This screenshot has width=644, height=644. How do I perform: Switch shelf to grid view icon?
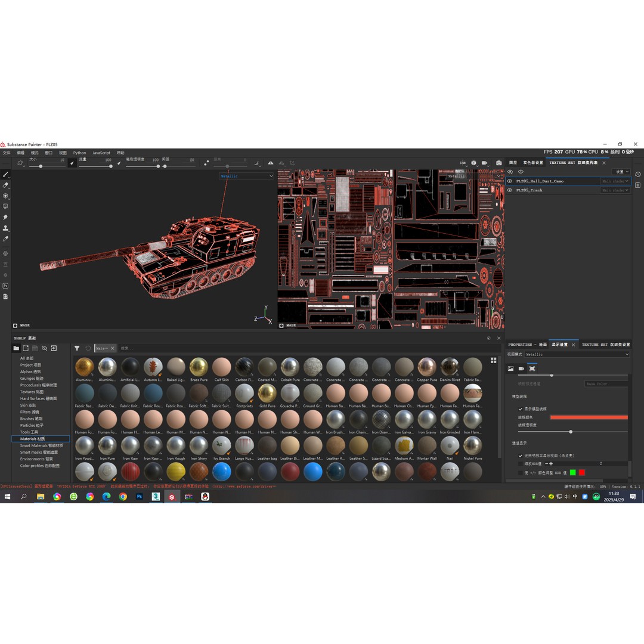pyautogui.click(x=493, y=360)
